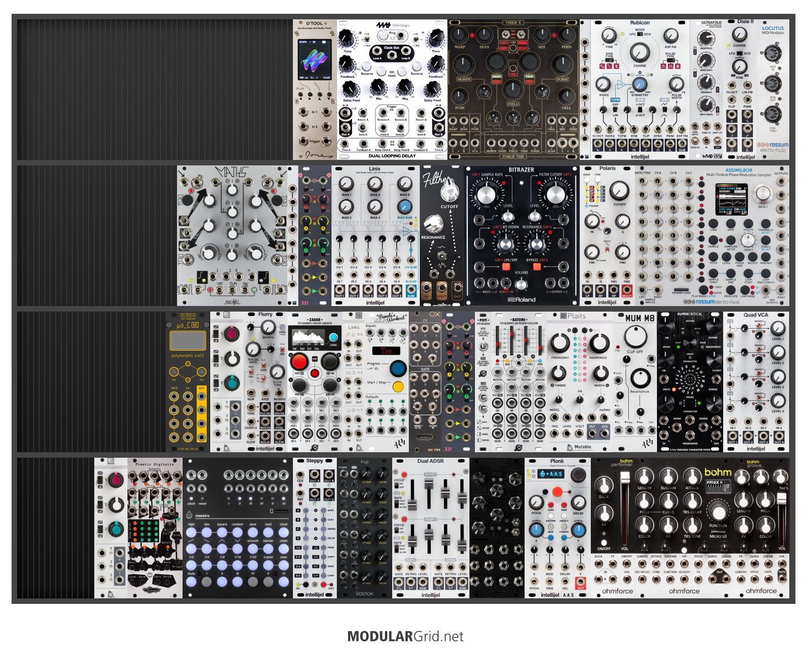Click the Rossum logo on the Locutus module

(x=772, y=147)
